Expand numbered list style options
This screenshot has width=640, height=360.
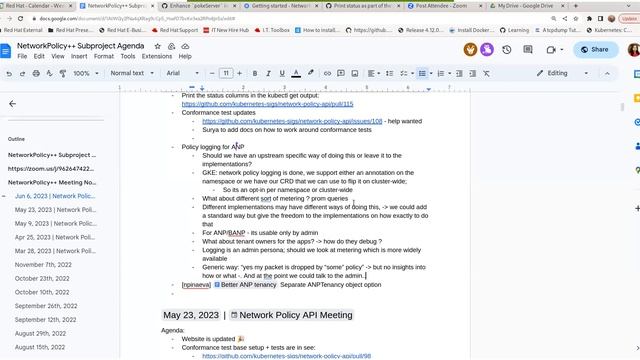[x=449, y=73]
